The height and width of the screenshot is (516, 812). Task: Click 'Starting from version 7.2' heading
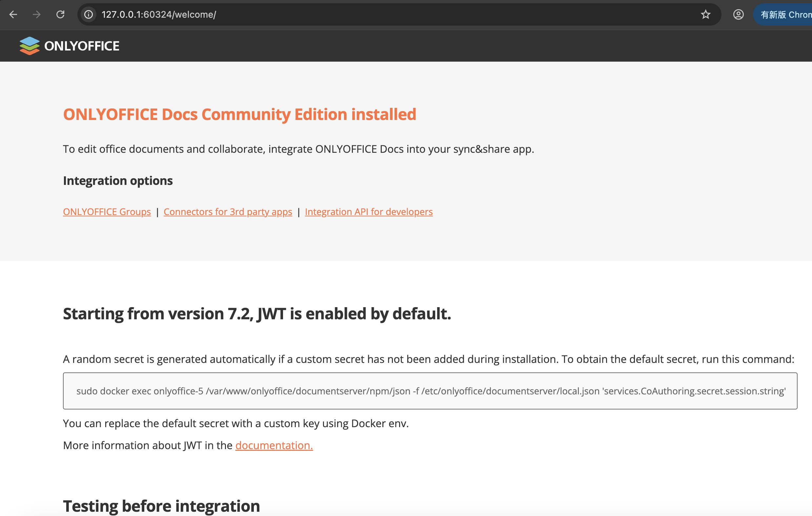[x=257, y=314]
